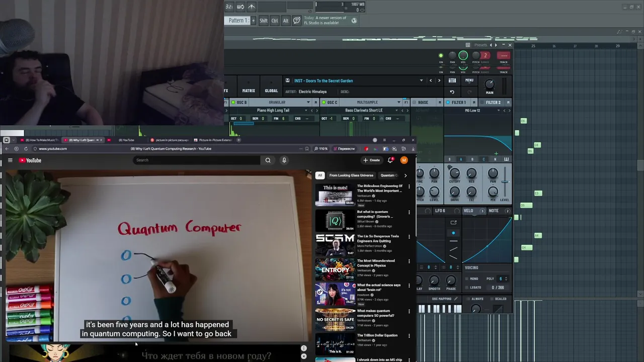Enable the Legato voicing checkbox
This screenshot has height=362, width=644.
(x=466, y=288)
